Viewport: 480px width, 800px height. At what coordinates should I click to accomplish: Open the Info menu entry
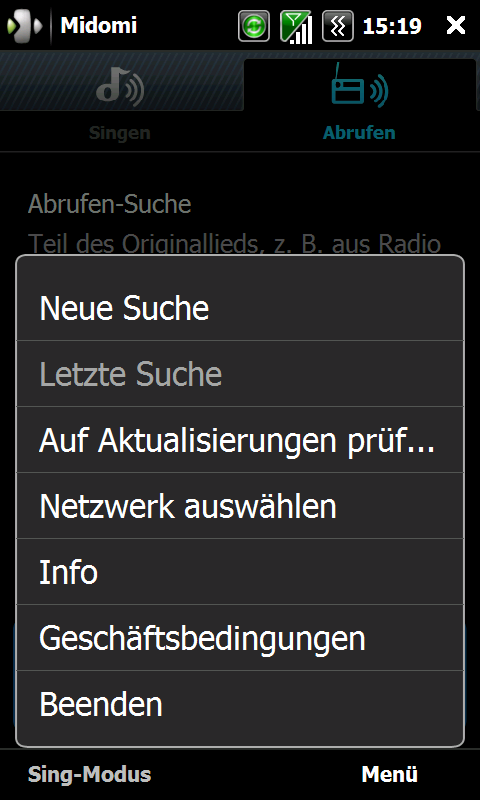pyautogui.click(x=240, y=571)
